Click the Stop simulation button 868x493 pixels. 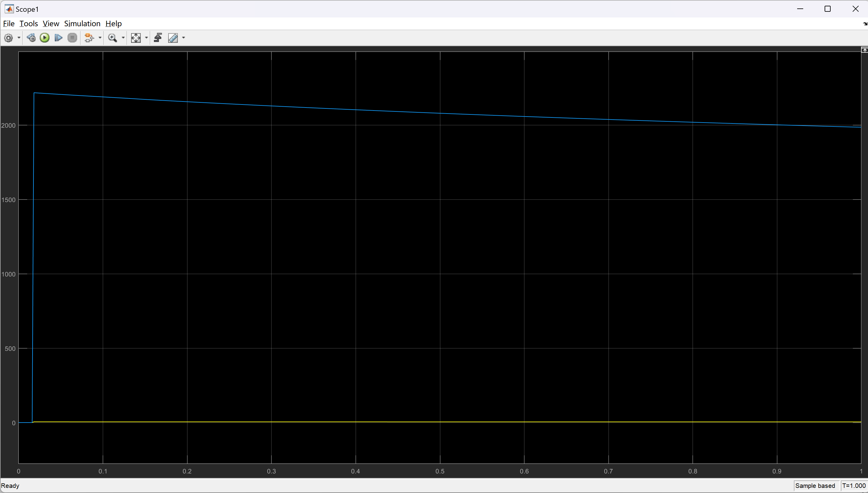point(72,38)
